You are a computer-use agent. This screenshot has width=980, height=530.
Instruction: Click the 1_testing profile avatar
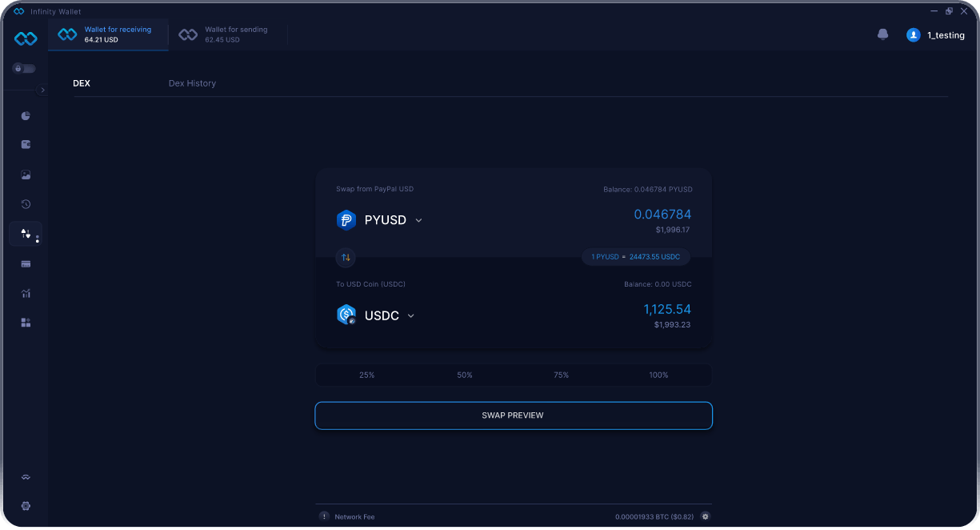pyautogui.click(x=914, y=35)
